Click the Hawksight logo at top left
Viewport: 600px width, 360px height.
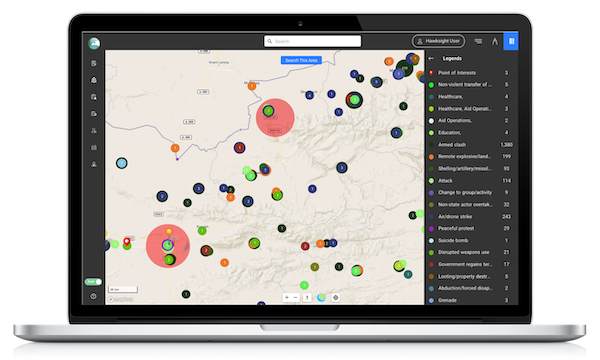coord(94,43)
